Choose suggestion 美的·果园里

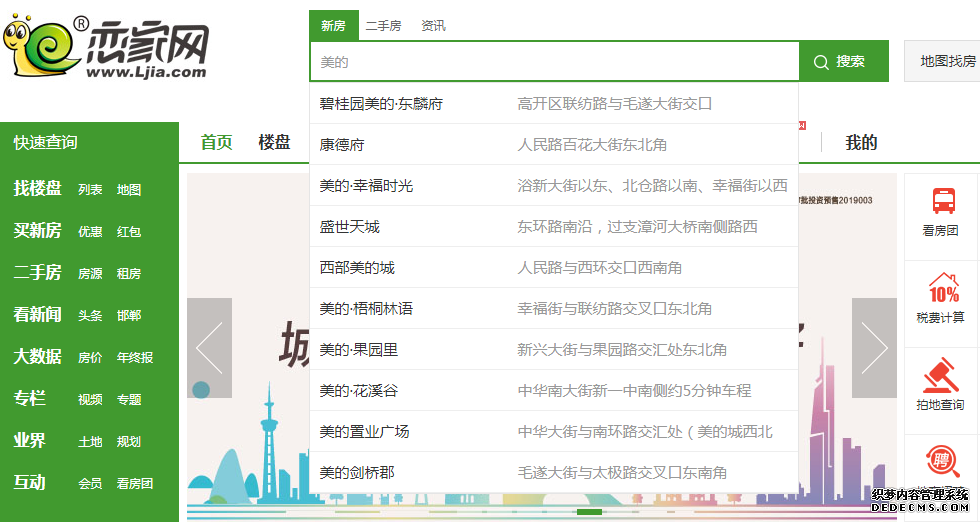pos(554,349)
